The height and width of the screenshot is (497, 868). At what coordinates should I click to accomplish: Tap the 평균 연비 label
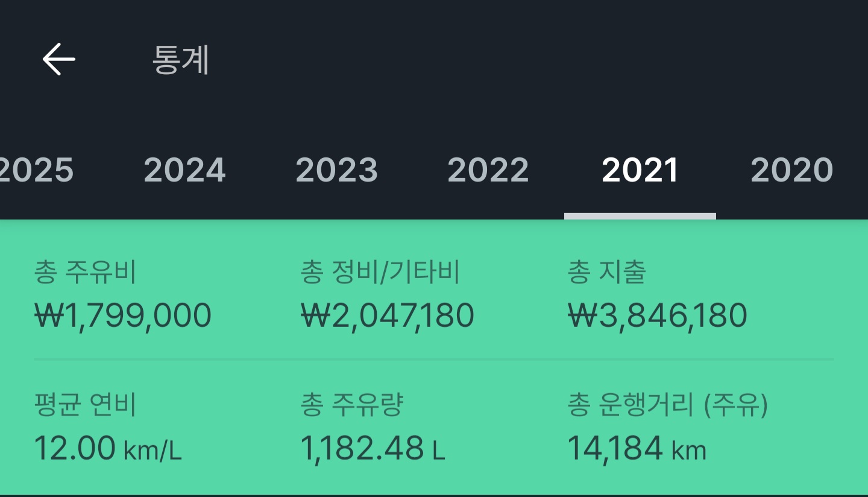(85, 405)
